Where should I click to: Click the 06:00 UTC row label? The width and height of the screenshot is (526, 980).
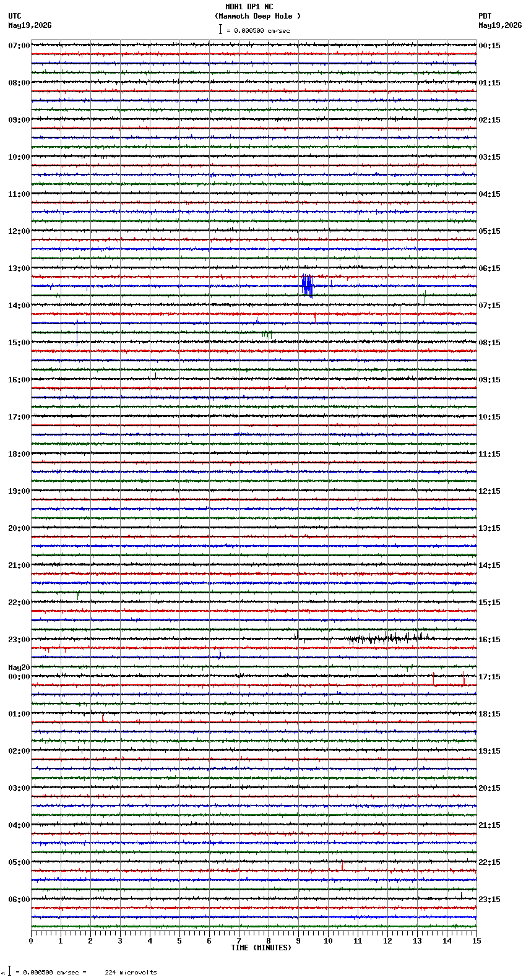(x=19, y=900)
